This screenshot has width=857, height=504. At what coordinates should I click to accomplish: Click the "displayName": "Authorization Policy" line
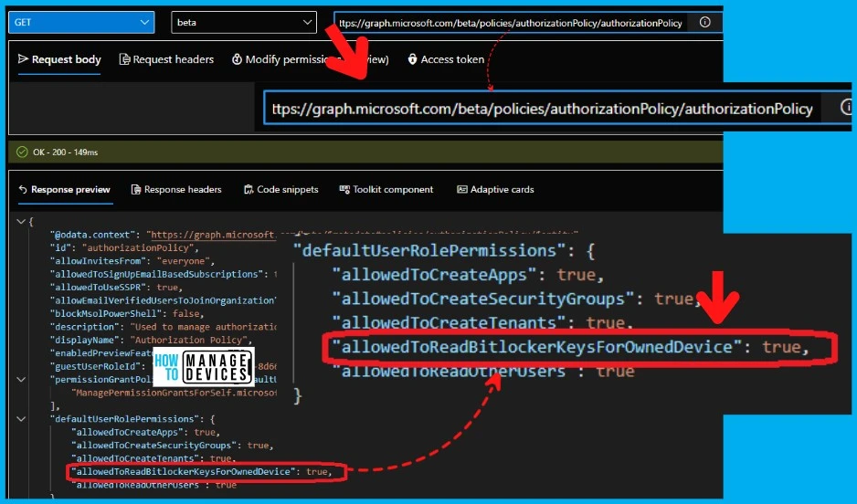[x=152, y=340]
